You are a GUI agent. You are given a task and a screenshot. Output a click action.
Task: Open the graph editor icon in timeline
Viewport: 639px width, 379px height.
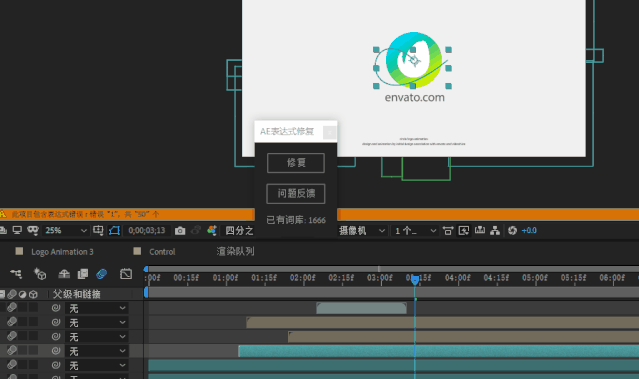point(126,274)
